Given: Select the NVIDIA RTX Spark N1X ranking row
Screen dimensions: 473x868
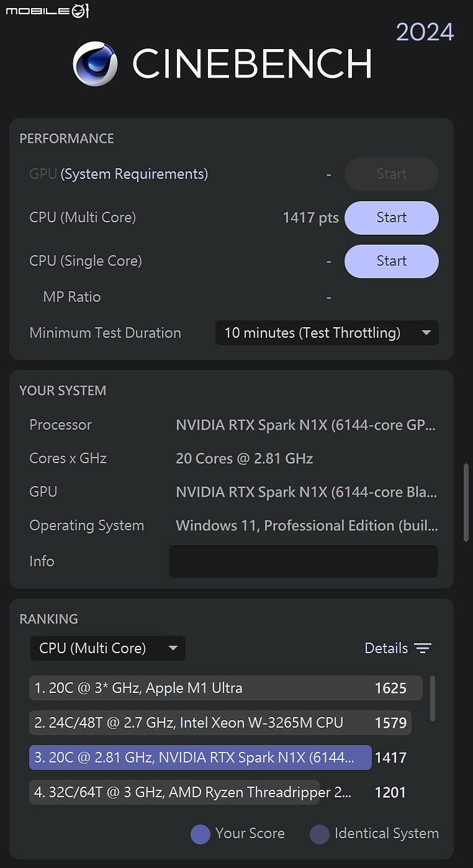Looking at the screenshot, I should click(x=200, y=757).
